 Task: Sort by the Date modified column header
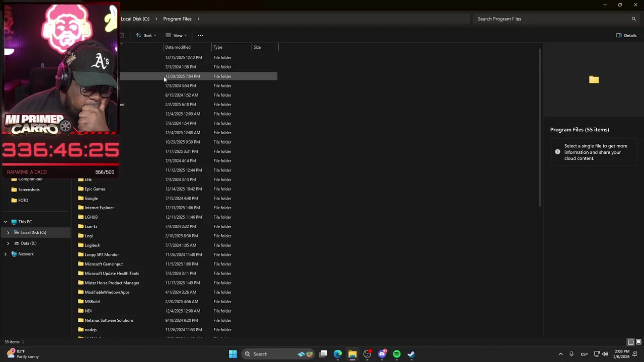click(178, 47)
